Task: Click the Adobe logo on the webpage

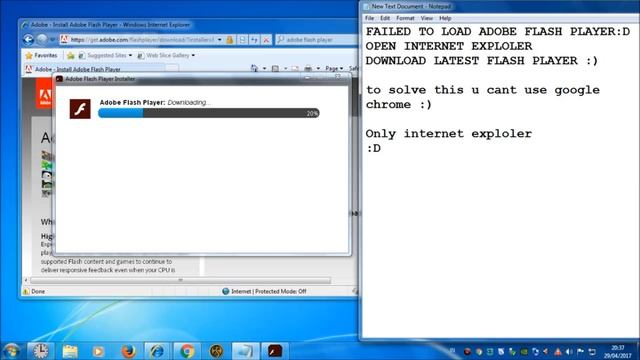Action: coord(44,94)
